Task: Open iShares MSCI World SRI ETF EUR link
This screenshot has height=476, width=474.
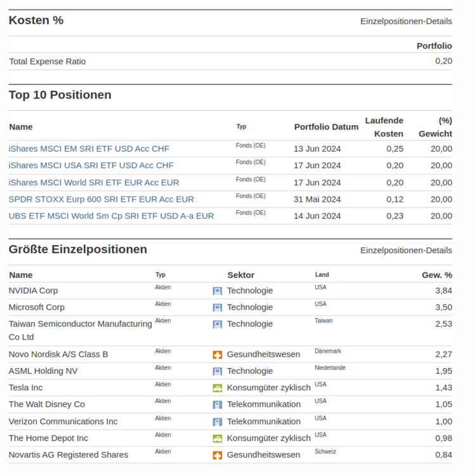Action: tap(94, 183)
